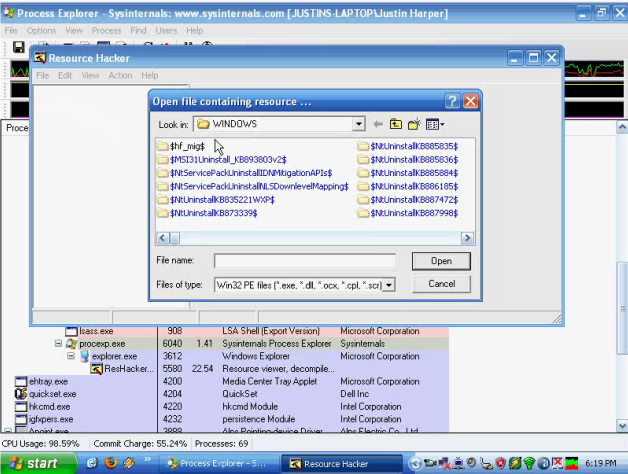The image size is (628, 474).
Task: Click the CPU usage graph in Process Explorer
Action: tap(594, 69)
